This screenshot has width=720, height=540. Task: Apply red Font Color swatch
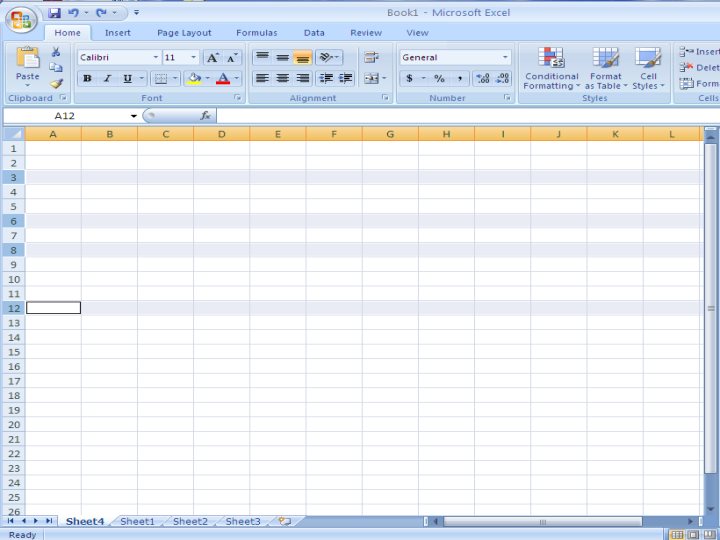click(223, 79)
